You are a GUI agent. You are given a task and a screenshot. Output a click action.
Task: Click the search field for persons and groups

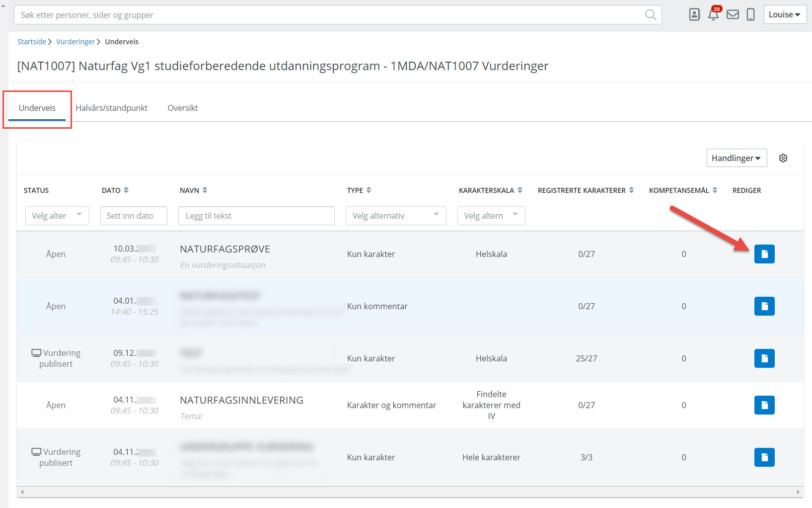pos(338,15)
